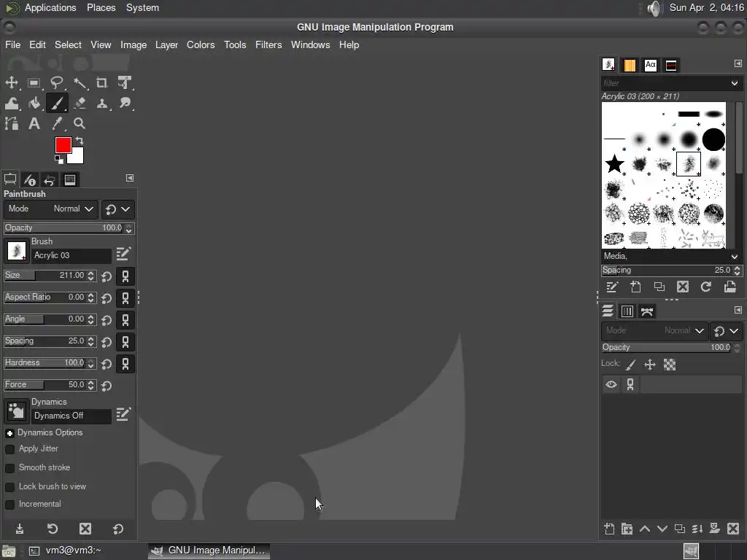Screen dimensions: 747x560
Task: Toggle layer visibility eye icon
Action: point(611,384)
